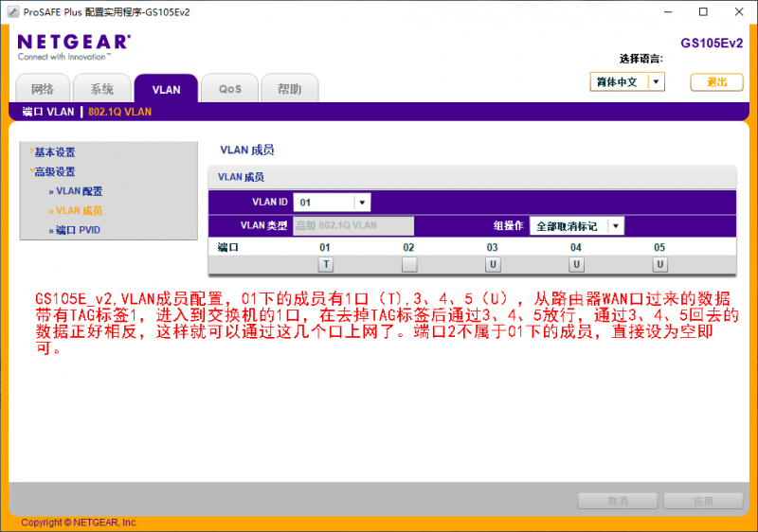Click the 应用 apply button

tap(703, 501)
